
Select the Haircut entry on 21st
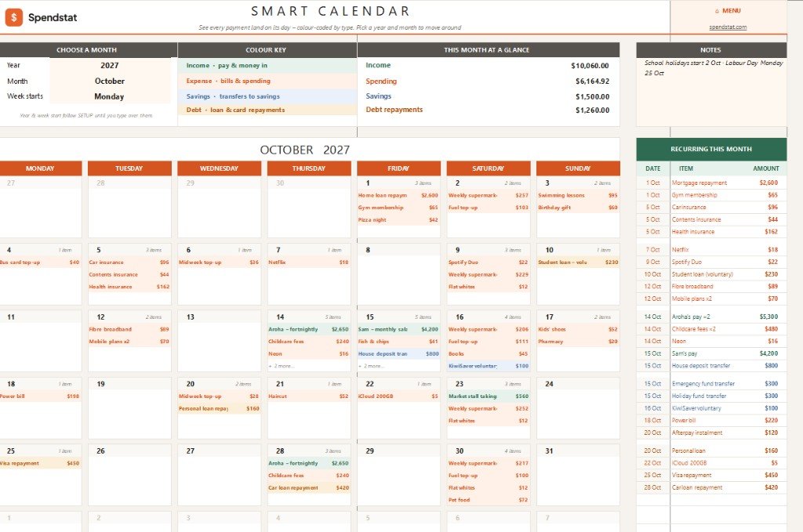tap(309, 396)
